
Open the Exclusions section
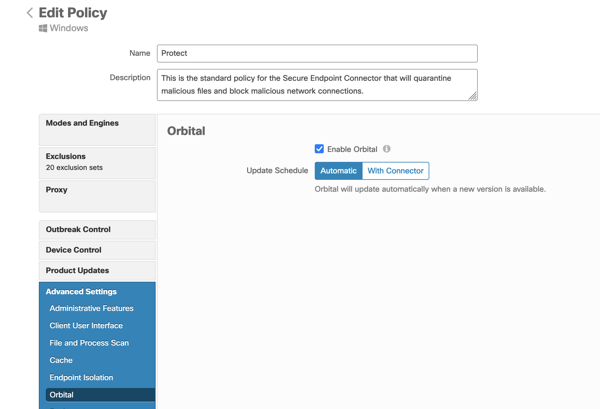(97, 162)
